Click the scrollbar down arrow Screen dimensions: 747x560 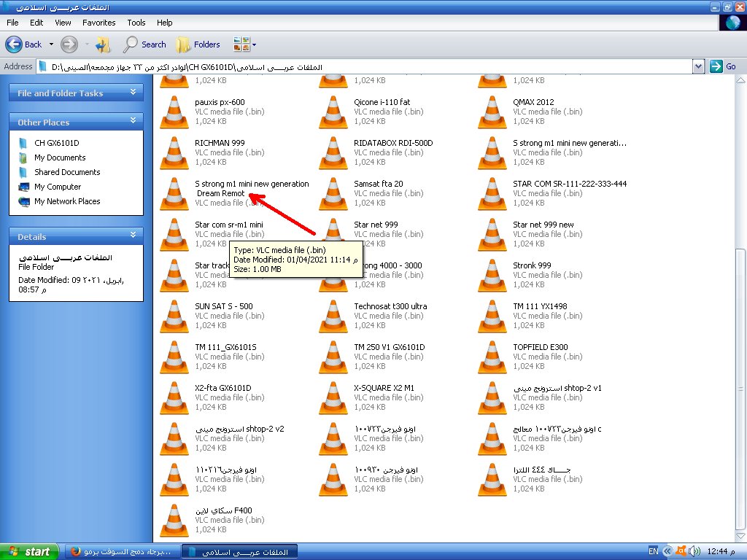741,535
